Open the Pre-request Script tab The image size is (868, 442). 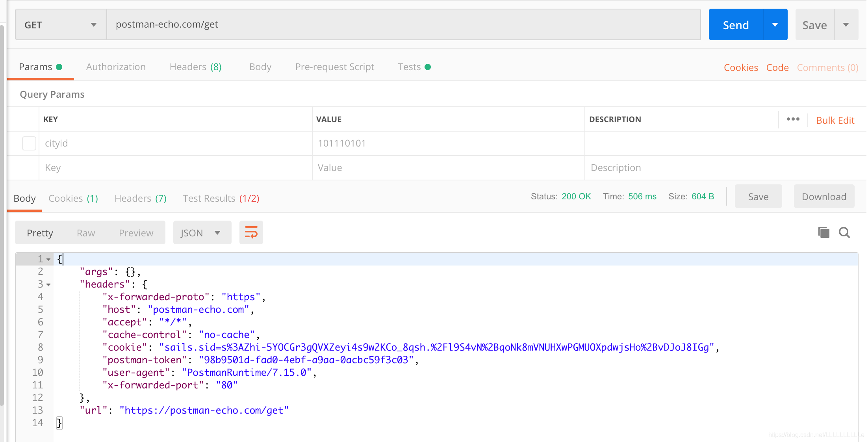click(335, 67)
